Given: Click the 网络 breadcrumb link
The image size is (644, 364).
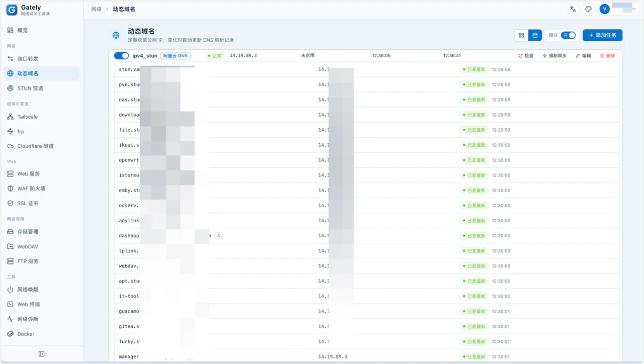Looking at the screenshot, I should pyautogui.click(x=96, y=9).
